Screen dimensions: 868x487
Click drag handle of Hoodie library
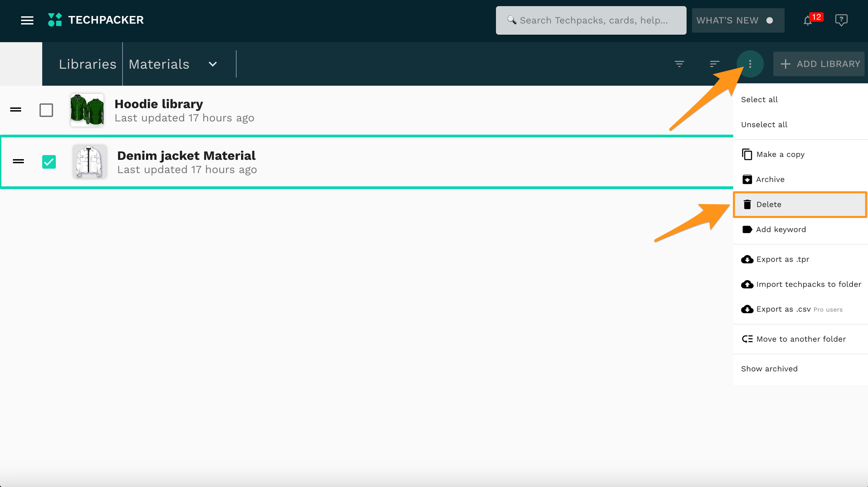coord(16,110)
